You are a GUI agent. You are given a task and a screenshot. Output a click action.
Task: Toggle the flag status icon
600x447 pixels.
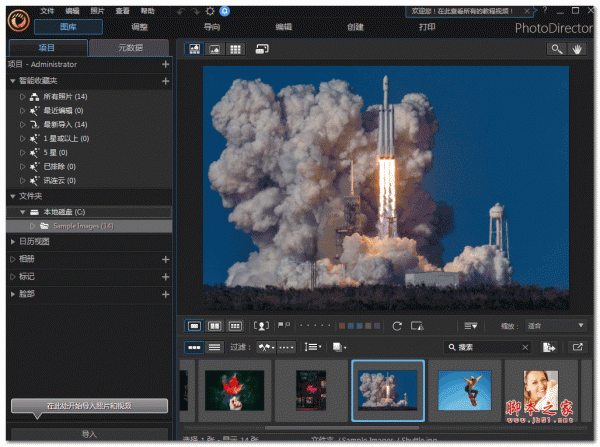[x=285, y=325]
